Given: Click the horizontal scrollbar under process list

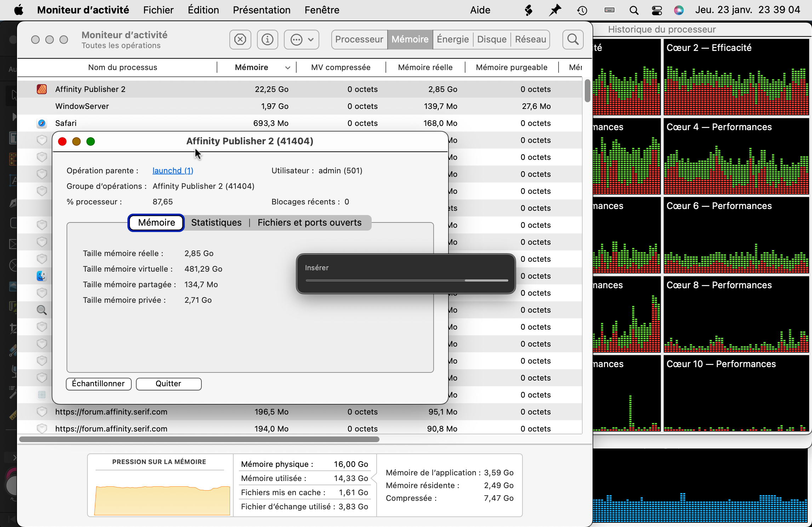Looking at the screenshot, I should click(x=199, y=439).
